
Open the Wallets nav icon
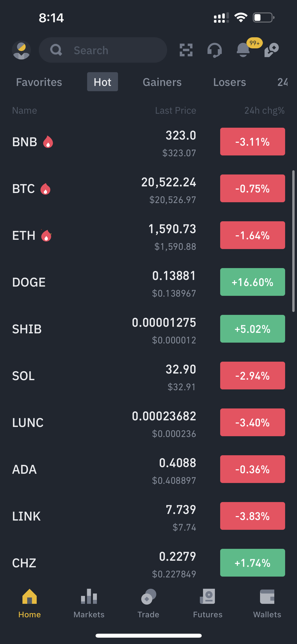click(267, 597)
